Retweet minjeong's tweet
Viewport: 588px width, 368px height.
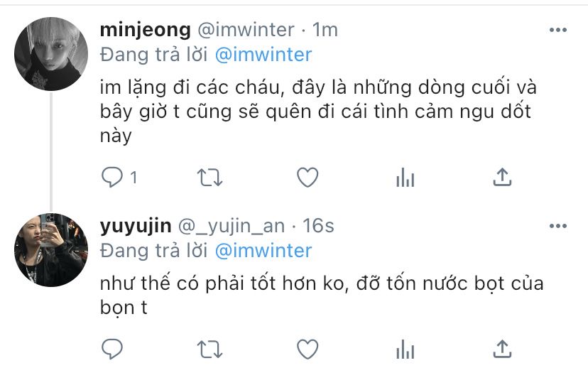[x=210, y=178]
